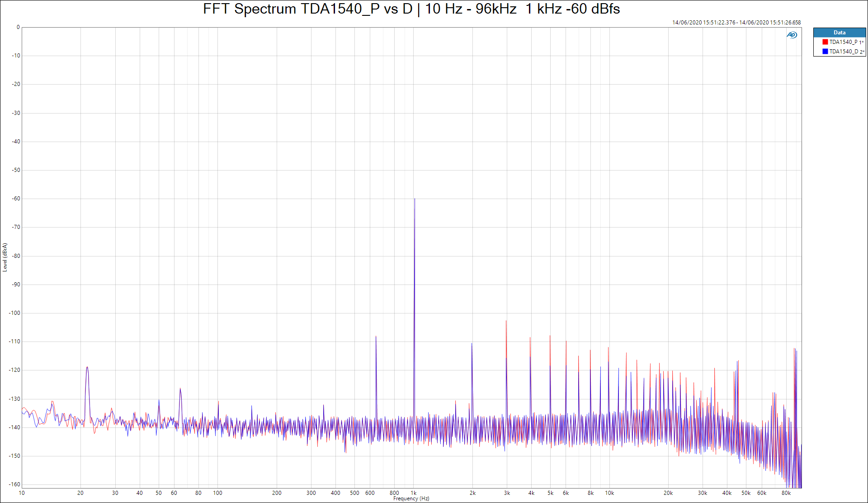
Task: Click the 1 kHz peak tip at -60 dB
Action: point(415,199)
